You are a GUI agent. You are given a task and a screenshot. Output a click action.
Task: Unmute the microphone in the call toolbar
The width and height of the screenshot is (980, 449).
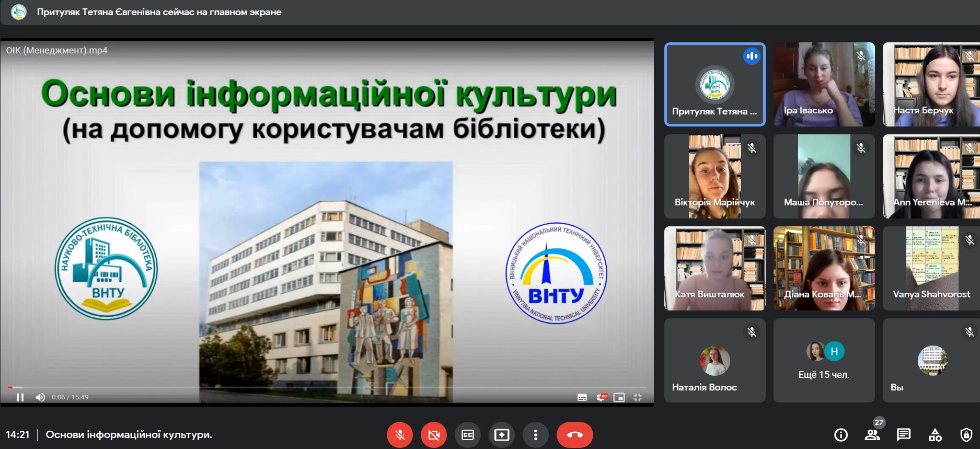click(x=400, y=435)
